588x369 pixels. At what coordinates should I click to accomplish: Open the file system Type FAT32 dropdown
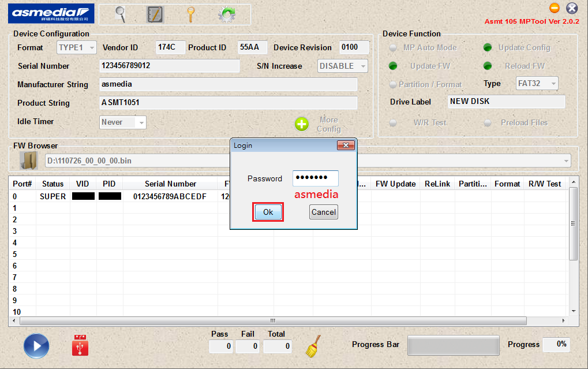[537, 83]
